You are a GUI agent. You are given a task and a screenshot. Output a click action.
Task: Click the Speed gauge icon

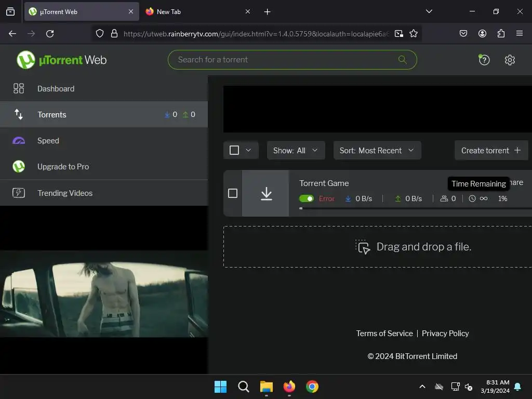click(19, 140)
